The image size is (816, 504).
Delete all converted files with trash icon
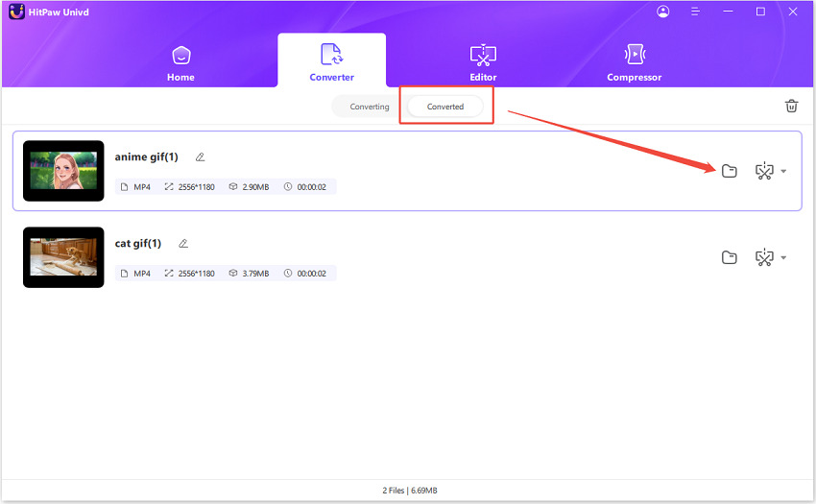(x=791, y=106)
